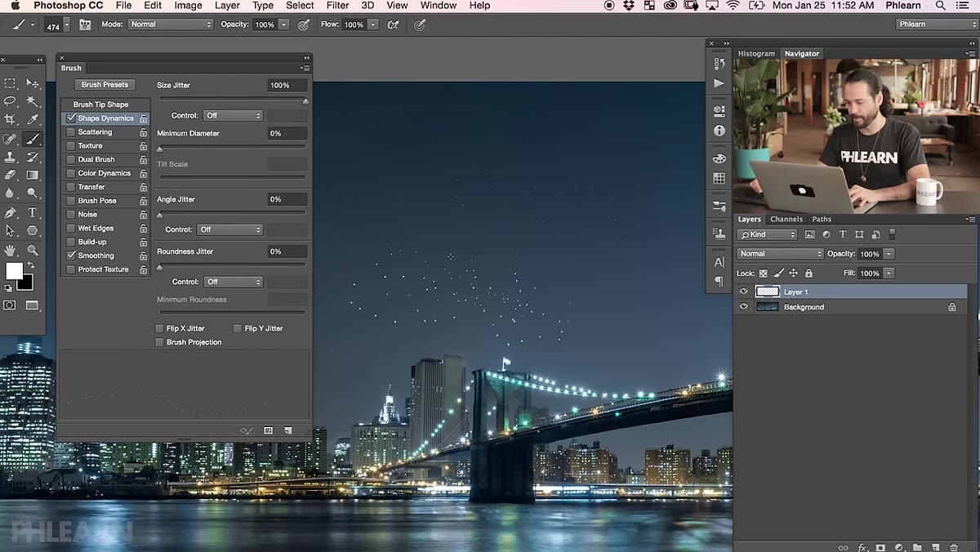Select the History Brush tool
980x552 pixels.
33,157
